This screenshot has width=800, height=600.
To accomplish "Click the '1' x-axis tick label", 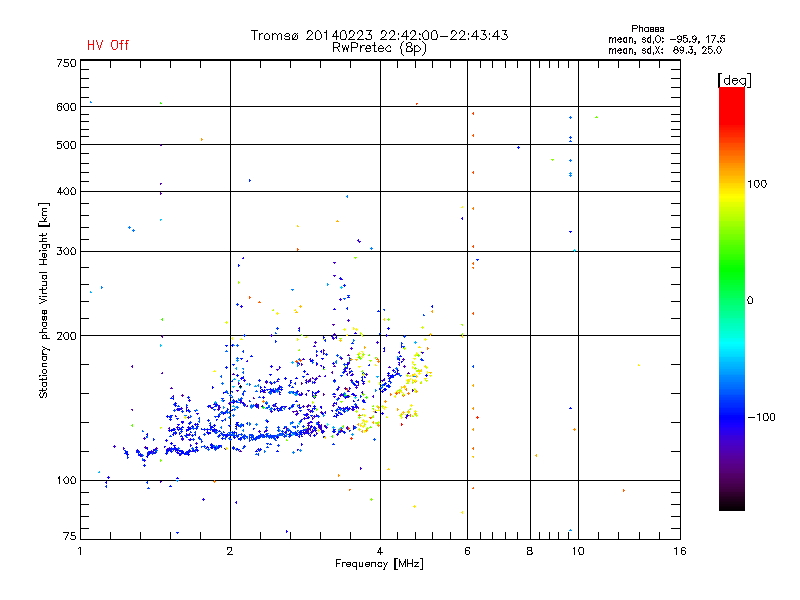I will pyautogui.click(x=80, y=551).
